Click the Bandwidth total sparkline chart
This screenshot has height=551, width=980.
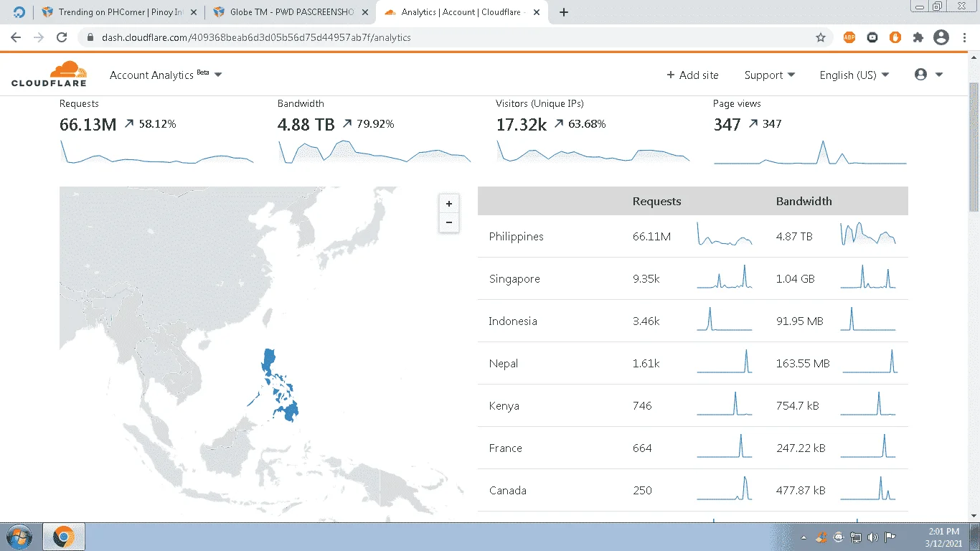[374, 151]
